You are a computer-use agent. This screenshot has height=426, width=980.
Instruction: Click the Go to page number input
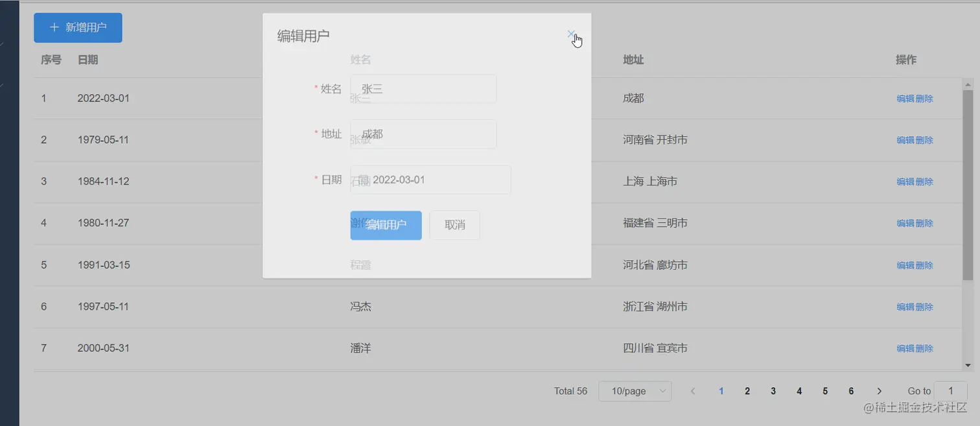point(950,391)
